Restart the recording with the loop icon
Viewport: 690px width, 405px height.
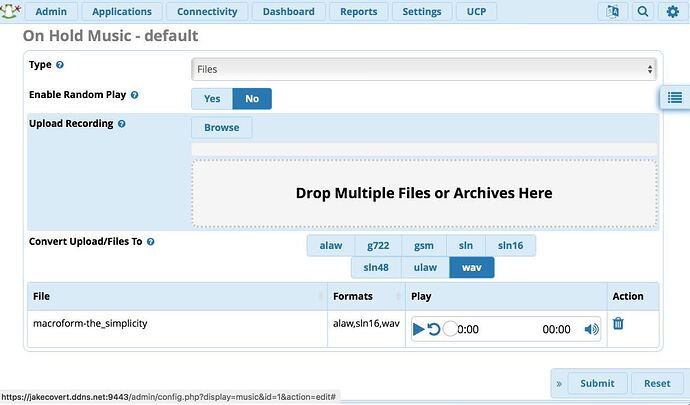(434, 329)
